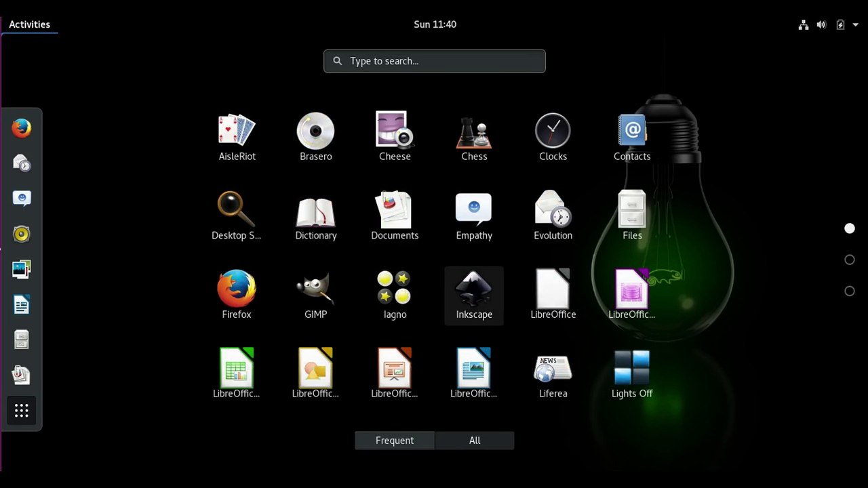Focus the Type to search field
The image size is (868, 488).
click(x=435, y=61)
